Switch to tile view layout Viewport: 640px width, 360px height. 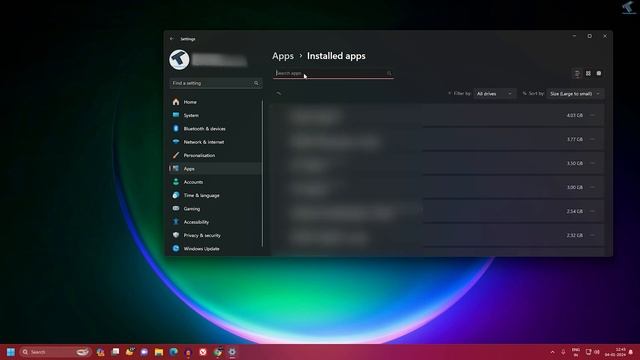pyautogui.click(x=599, y=73)
